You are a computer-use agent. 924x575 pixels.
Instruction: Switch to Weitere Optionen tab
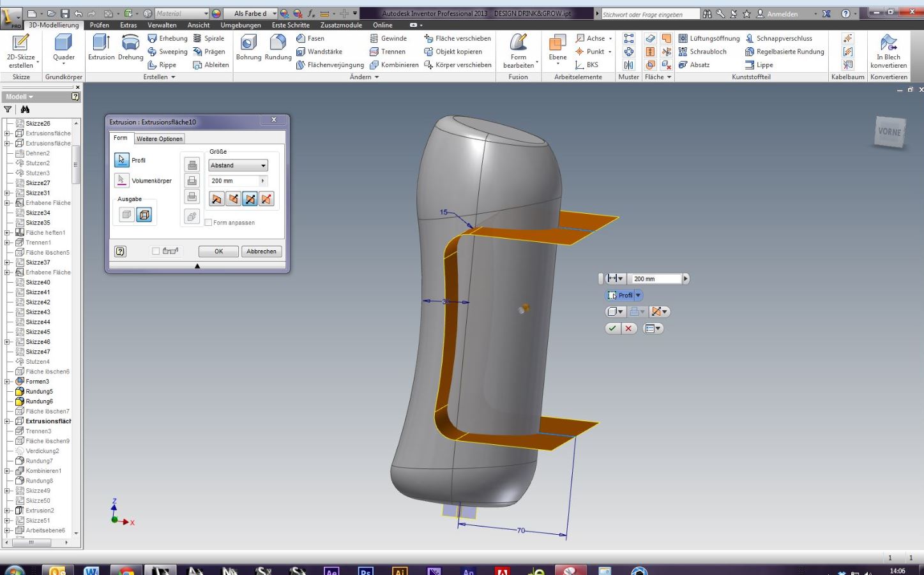pyautogui.click(x=160, y=138)
